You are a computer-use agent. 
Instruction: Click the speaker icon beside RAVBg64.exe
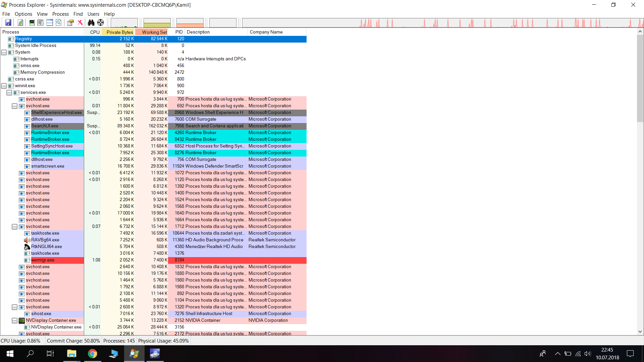[27, 240]
